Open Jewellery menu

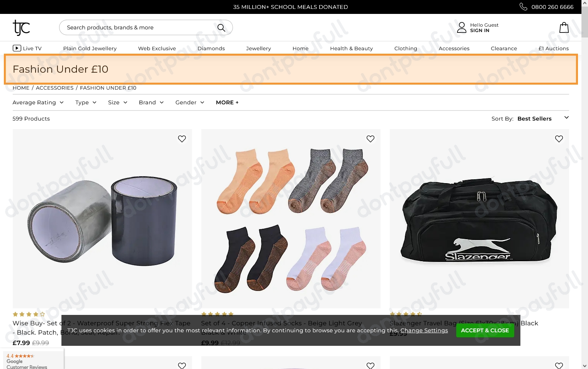[258, 48]
